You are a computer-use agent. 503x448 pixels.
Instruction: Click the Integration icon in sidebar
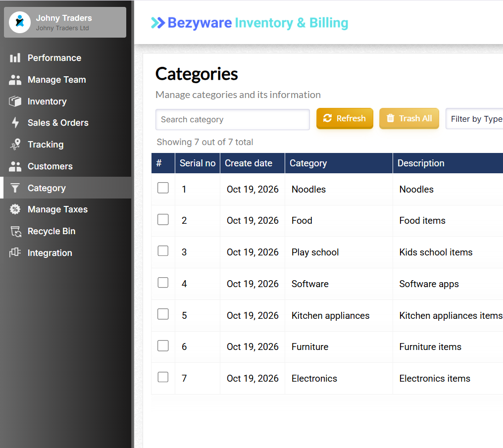(15, 252)
